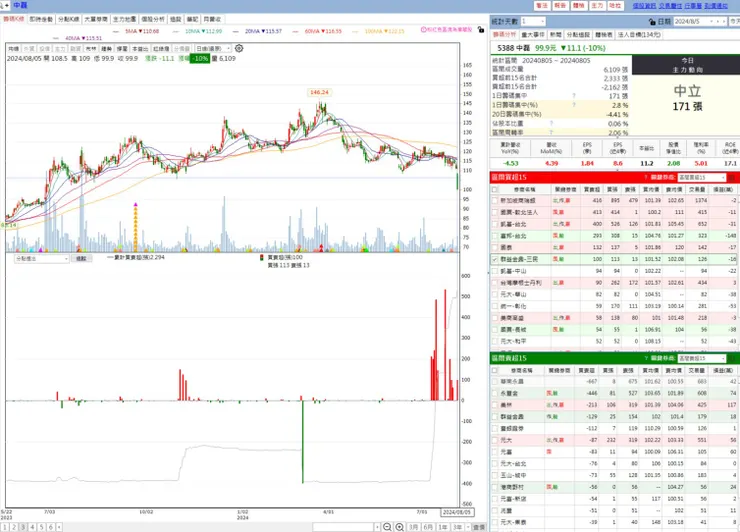Open the 日線(還原) period dropdown
The width and height of the screenshot is (740, 532).
pyautogui.click(x=213, y=49)
